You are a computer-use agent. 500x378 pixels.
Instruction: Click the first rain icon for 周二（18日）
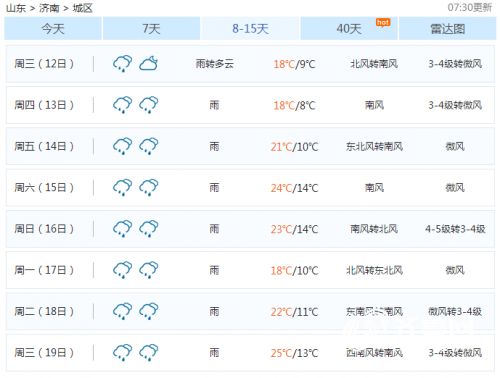123,312
